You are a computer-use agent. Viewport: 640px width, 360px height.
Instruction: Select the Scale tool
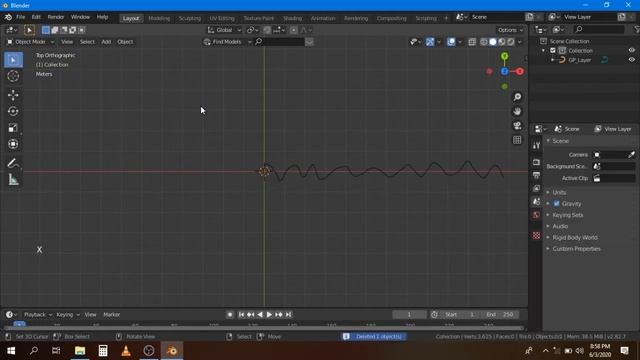tap(13, 128)
